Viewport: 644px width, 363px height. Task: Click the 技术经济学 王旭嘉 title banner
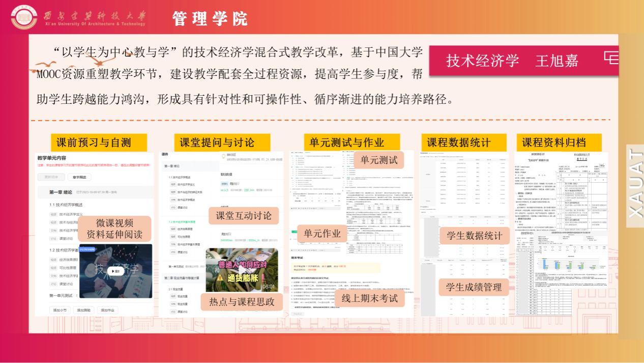(x=524, y=61)
